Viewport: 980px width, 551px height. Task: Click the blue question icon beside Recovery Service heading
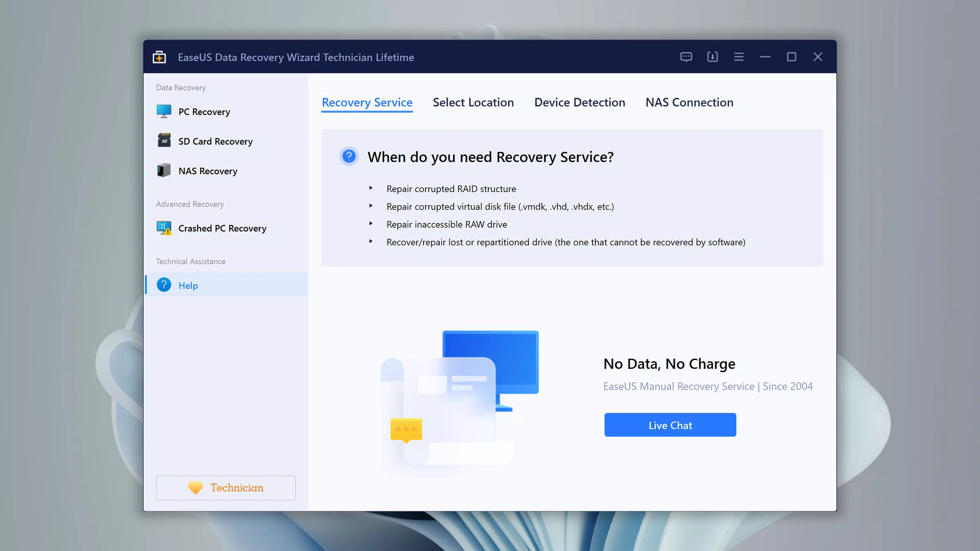(349, 156)
